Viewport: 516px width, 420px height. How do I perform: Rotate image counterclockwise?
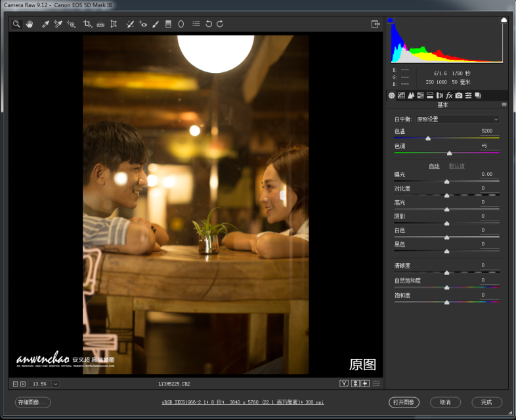click(209, 24)
